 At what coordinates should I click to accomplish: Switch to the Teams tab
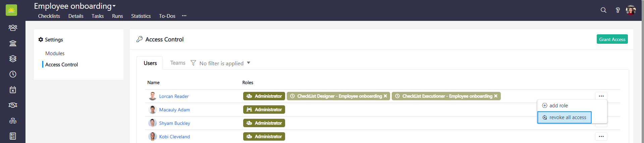coord(177,63)
